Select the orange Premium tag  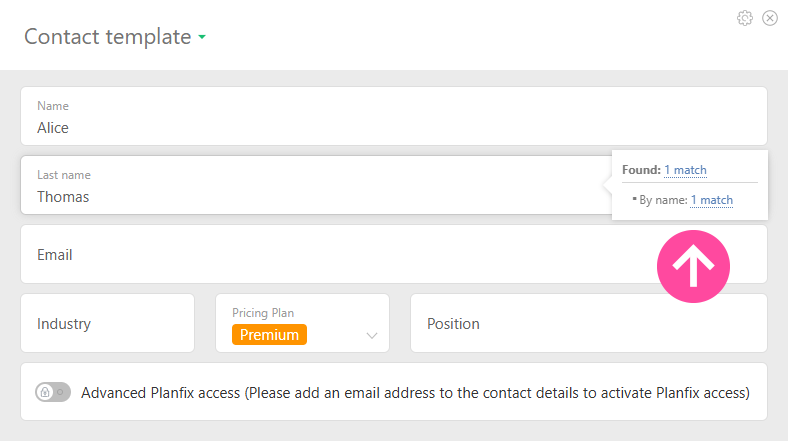pos(269,335)
